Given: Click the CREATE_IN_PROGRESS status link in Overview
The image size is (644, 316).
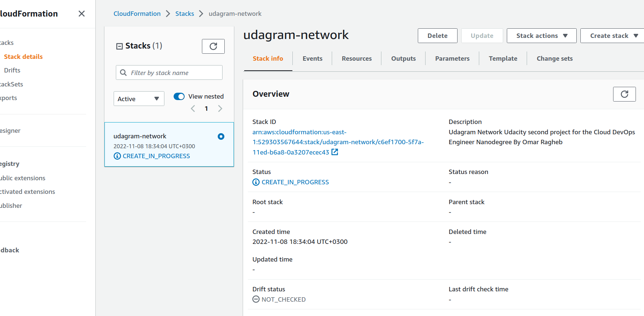Looking at the screenshot, I should [x=295, y=182].
